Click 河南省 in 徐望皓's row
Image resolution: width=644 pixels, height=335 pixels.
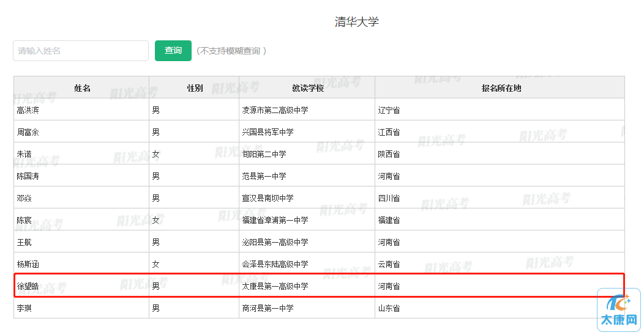coord(389,286)
